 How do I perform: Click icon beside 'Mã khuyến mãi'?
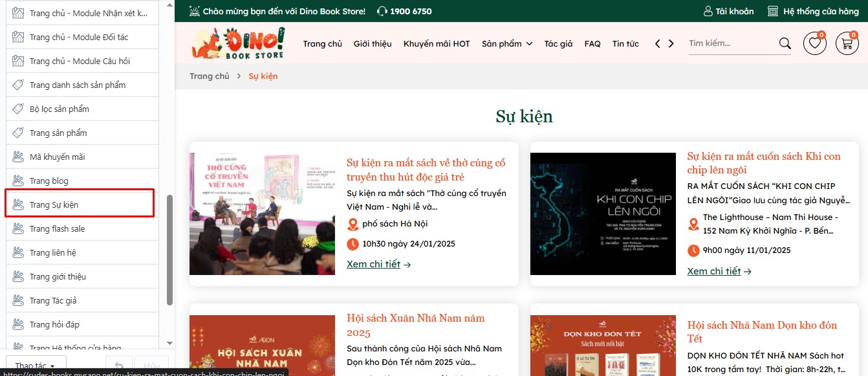pyautogui.click(x=18, y=157)
